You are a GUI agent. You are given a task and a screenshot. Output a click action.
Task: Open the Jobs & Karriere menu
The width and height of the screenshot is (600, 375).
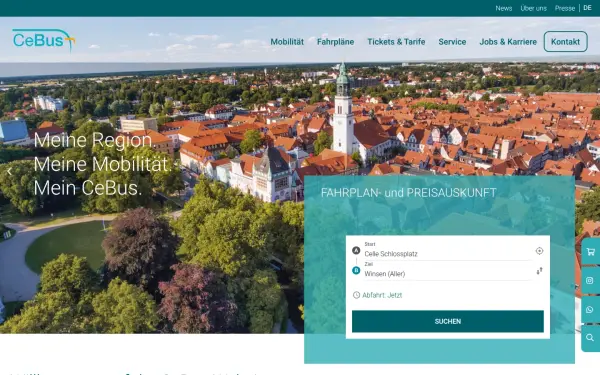508,42
